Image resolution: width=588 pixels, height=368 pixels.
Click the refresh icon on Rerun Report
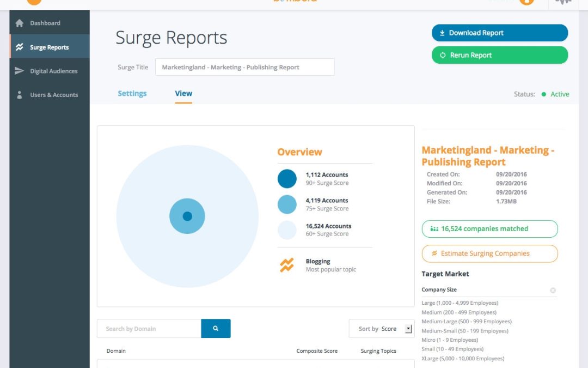[x=443, y=55]
